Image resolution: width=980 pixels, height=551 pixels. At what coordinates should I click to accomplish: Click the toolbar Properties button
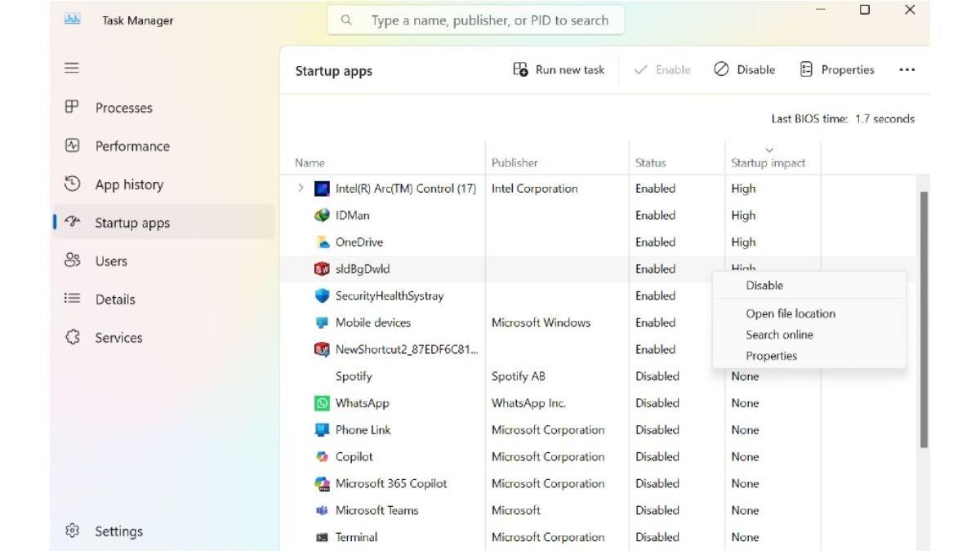coord(837,70)
